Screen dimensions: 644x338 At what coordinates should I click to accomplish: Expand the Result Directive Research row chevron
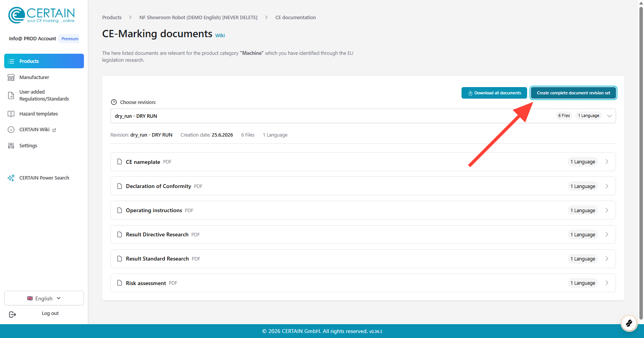tap(607, 234)
